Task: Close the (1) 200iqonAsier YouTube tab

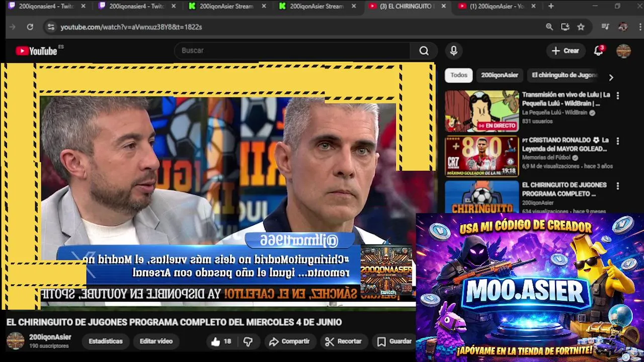Action: pyautogui.click(x=533, y=6)
